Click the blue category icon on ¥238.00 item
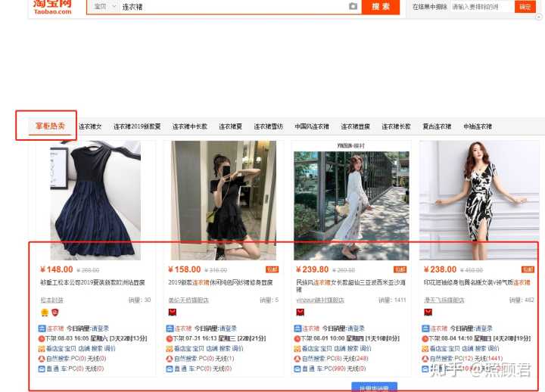 [x=425, y=328]
